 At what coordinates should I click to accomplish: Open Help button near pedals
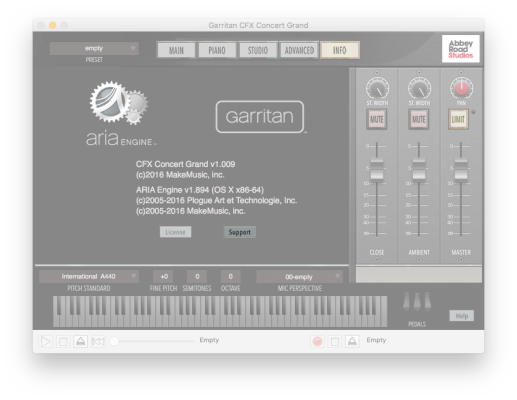(462, 316)
